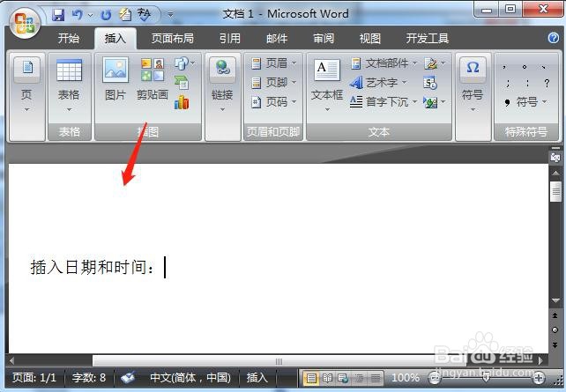
Task: Toggle insert/overtype mode 插入 in status bar
Action: (257, 378)
